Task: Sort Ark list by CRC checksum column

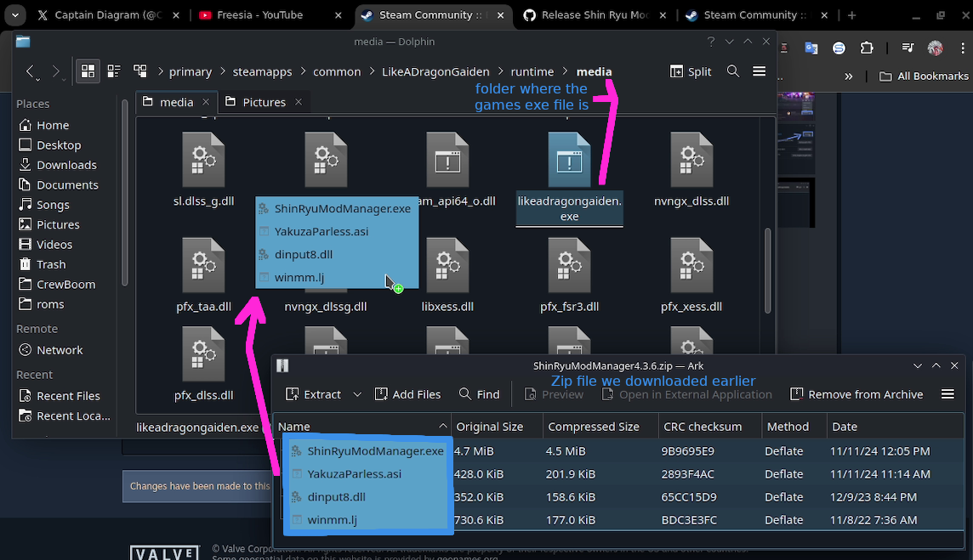Action: point(710,427)
